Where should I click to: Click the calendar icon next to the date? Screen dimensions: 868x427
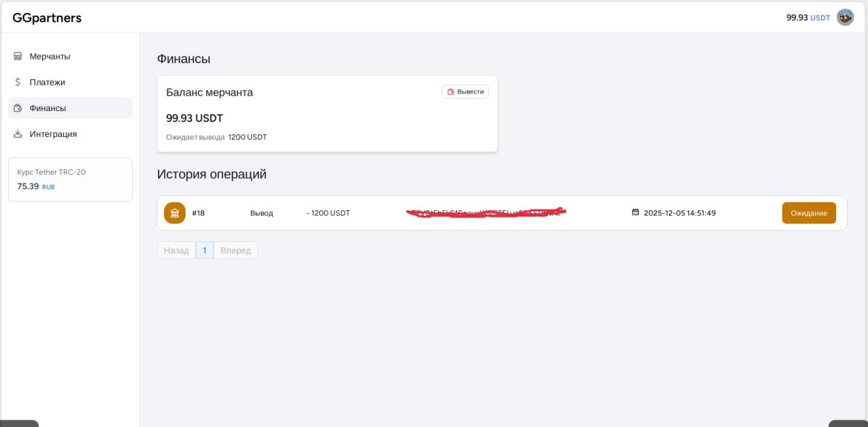click(x=635, y=212)
